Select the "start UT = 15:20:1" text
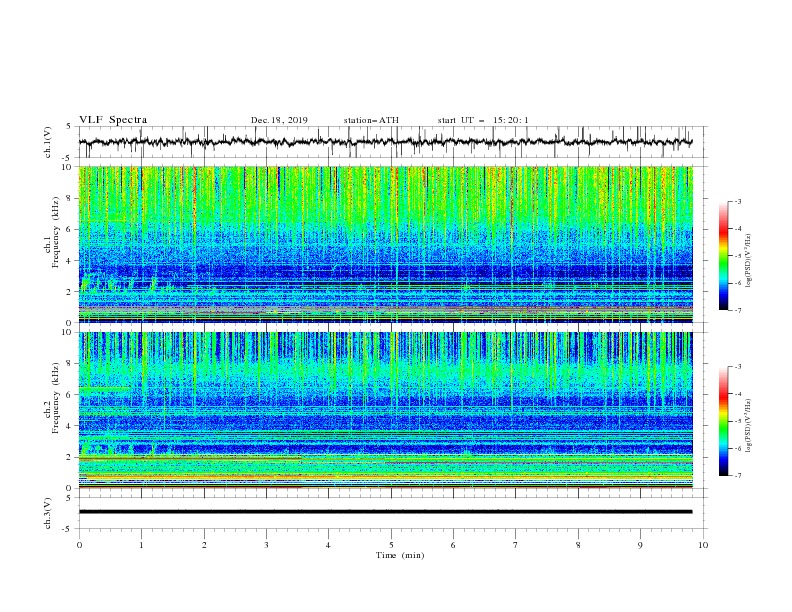This screenshot has height=612, width=792. click(483, 120)
